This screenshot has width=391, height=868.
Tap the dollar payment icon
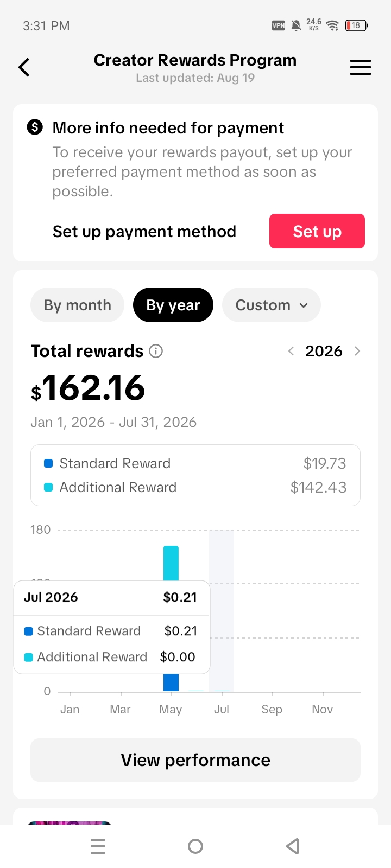pyautogui.click(x=35, y=127)
